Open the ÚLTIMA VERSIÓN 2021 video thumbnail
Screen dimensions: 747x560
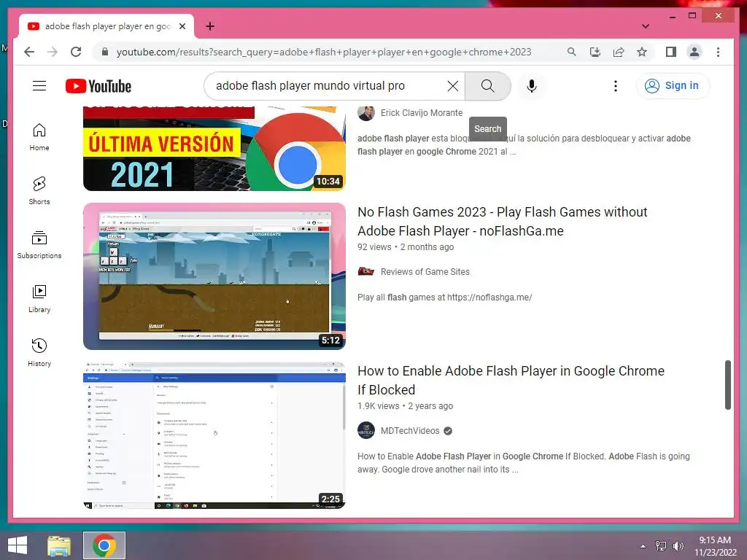214,149
